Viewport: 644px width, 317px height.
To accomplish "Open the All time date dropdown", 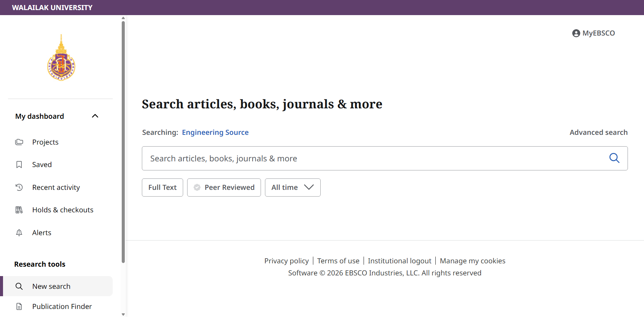I will click(292, 188).
